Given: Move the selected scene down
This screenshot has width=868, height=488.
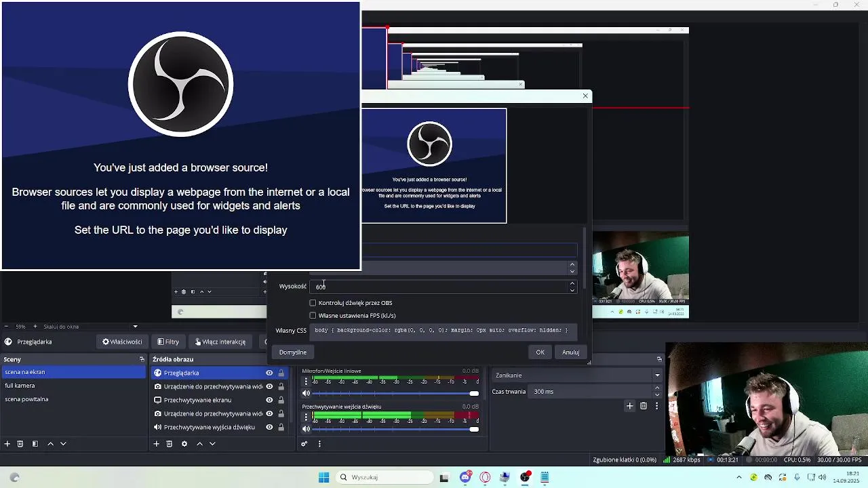Looking at the screenshot, I should pyautogui.click(x=63, y=444).
